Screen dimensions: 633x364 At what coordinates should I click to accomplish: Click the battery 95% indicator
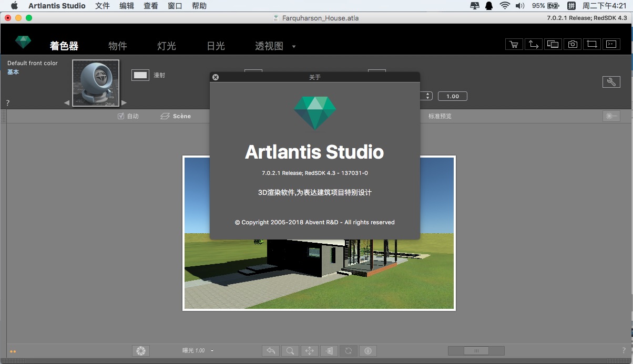[x=545, y=6]
